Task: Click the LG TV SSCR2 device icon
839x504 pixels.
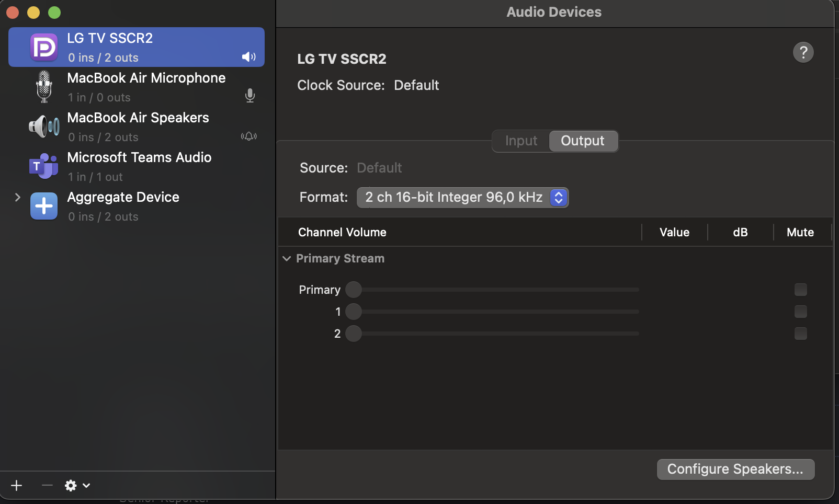Action: coord(44,48)
